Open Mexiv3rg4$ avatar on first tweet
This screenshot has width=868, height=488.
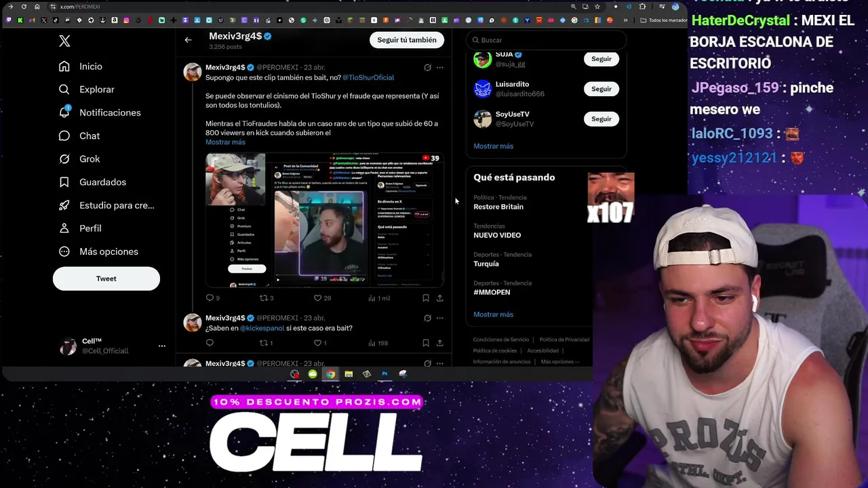pyautogui.click(x=193, y=72)
